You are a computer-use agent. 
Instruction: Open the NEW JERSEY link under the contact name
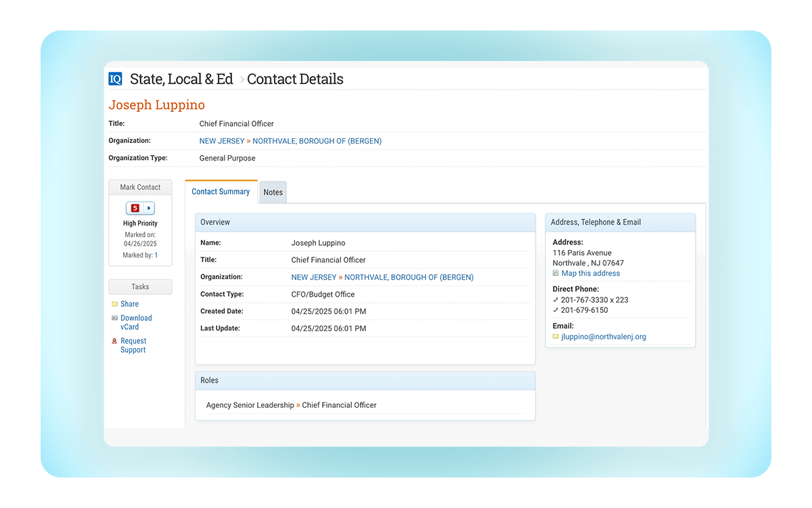point(221,141)
